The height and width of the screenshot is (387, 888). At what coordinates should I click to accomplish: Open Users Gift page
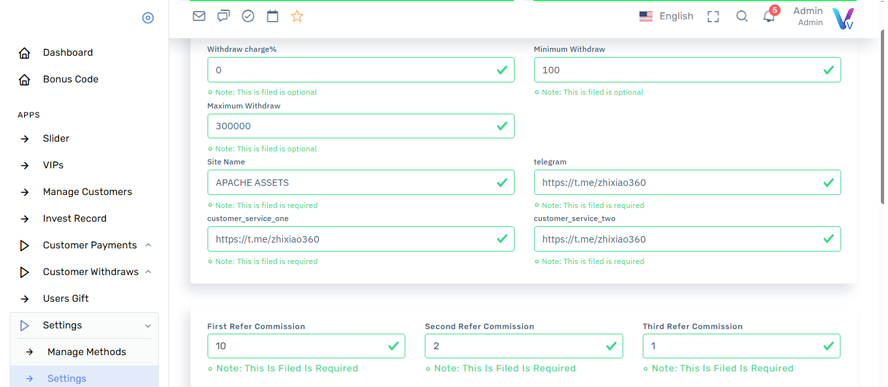click(x=66, y=298)
